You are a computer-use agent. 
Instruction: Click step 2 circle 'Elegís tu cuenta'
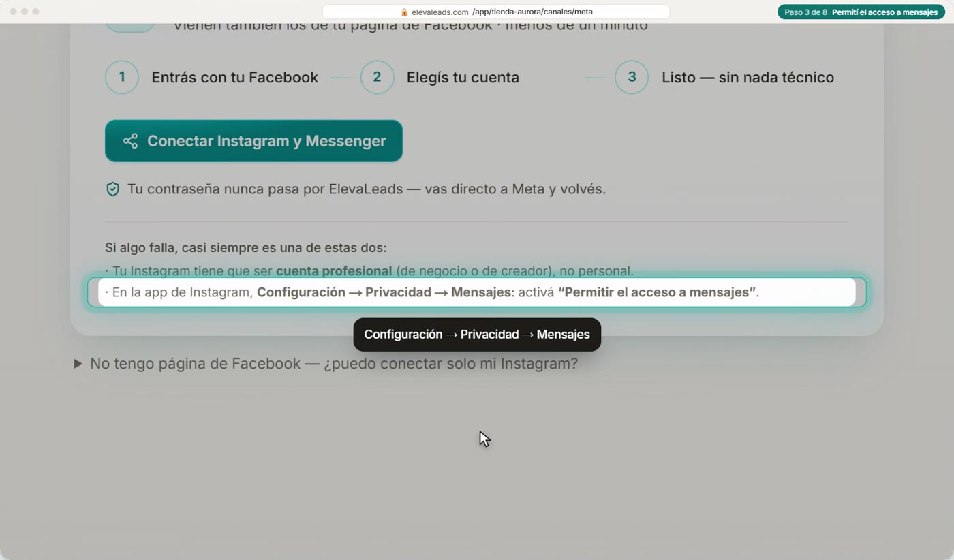coord(377,77)
